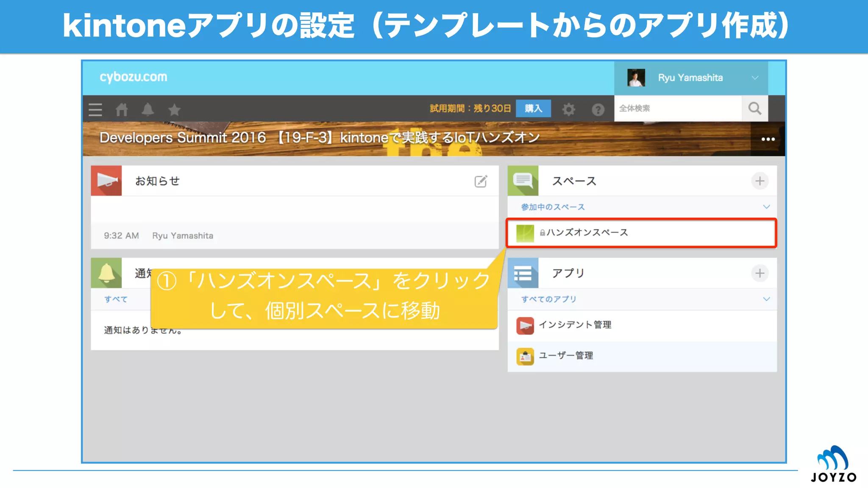Open the hamburger menu icon

[95, 109]
